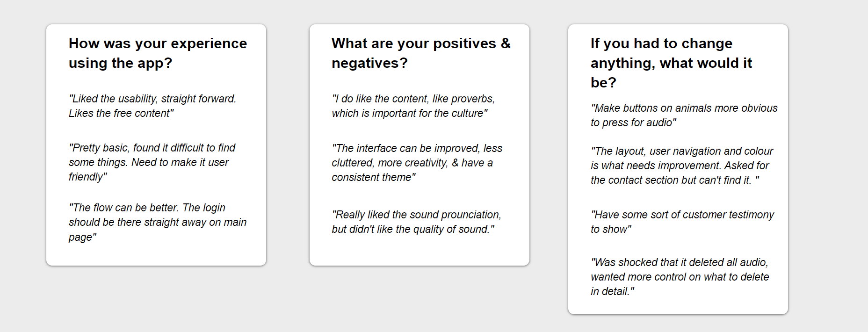Select the 'Pretty basic, found it difficult' quote

point(152,162)
